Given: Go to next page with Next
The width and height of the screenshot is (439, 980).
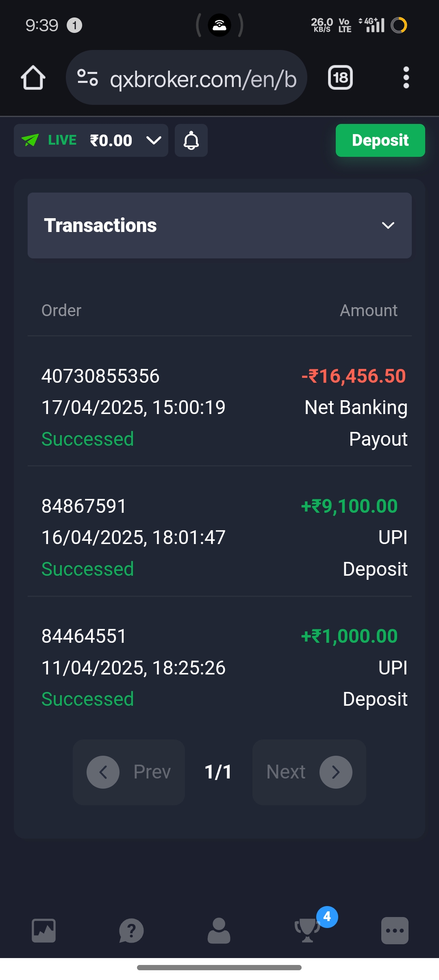Looking at the screenshot, I should (x=309, y=772).
